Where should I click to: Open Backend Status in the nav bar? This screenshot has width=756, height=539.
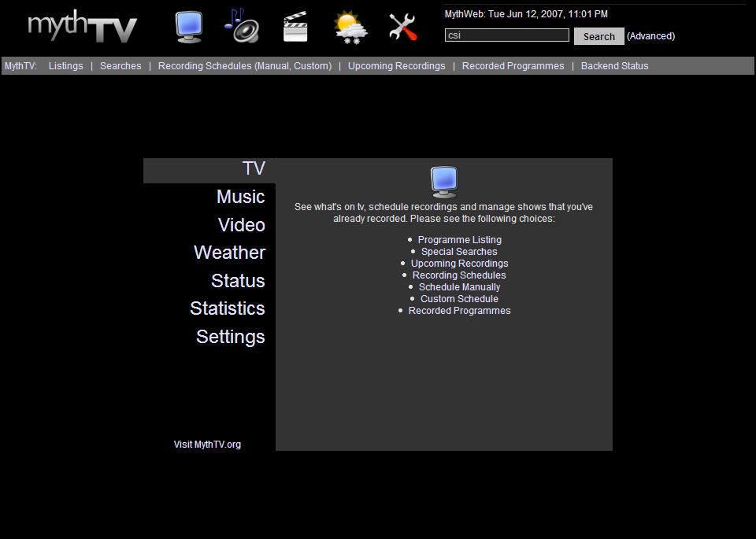(614, 66)
